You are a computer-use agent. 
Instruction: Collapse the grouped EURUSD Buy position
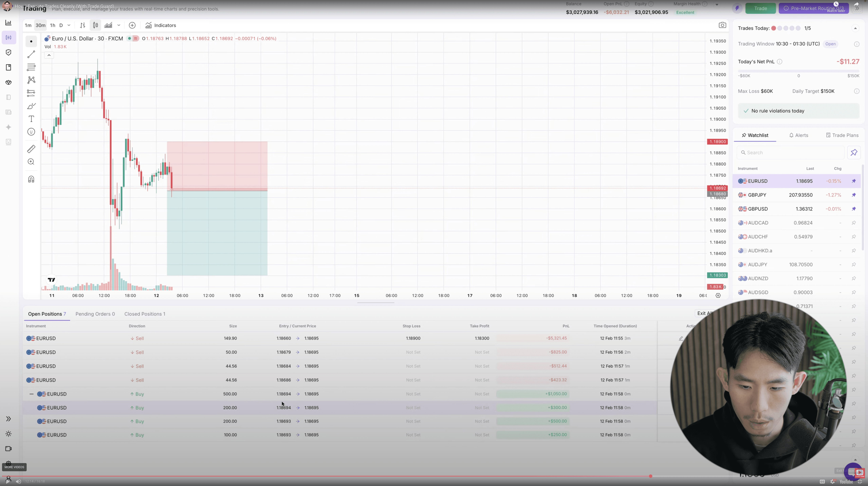[31, 394]
